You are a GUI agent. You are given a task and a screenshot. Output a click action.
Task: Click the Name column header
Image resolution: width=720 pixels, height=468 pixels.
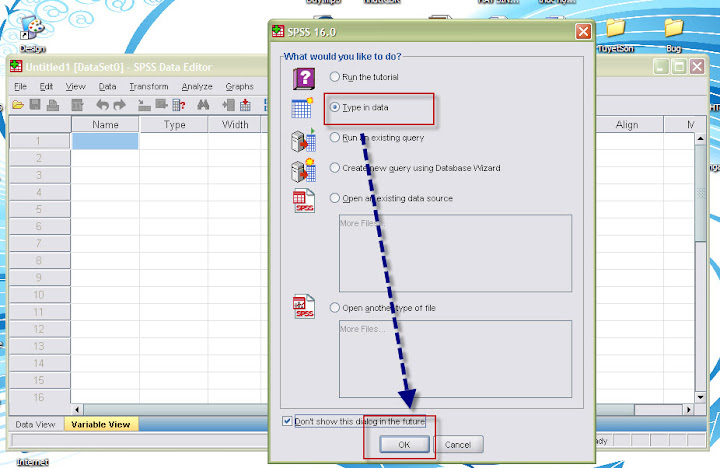105,124
